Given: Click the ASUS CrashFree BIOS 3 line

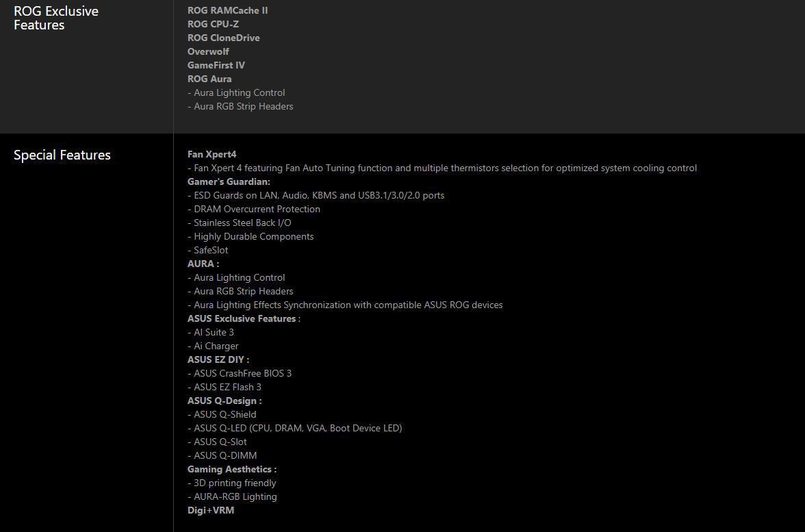Looking at the screenshot, I should 240,373.
